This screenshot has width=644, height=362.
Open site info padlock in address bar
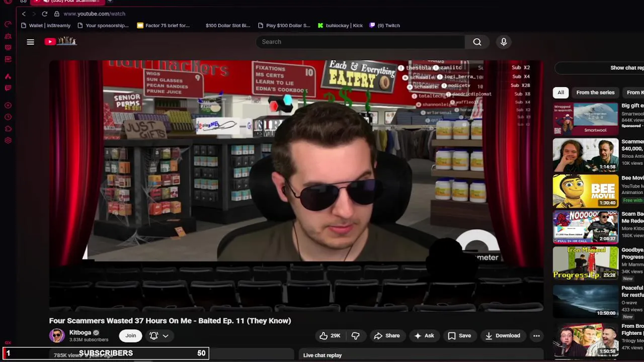click(57, 14)
